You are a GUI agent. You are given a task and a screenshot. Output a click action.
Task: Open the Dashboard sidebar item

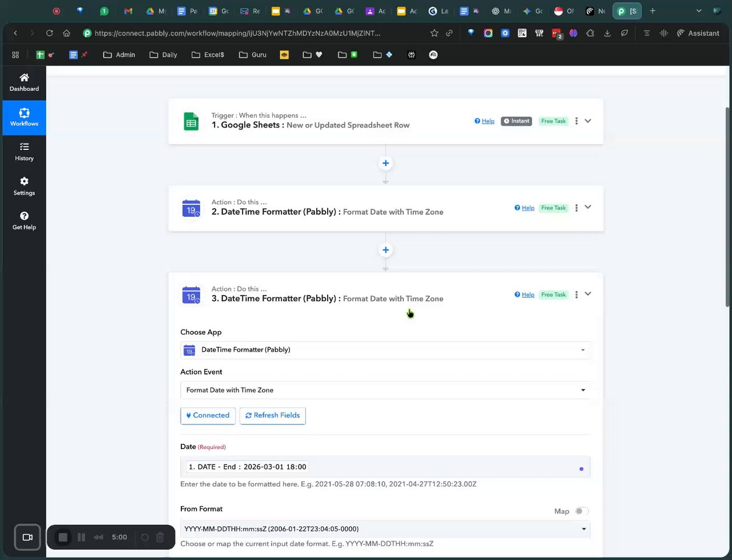[x=24, y=83]
